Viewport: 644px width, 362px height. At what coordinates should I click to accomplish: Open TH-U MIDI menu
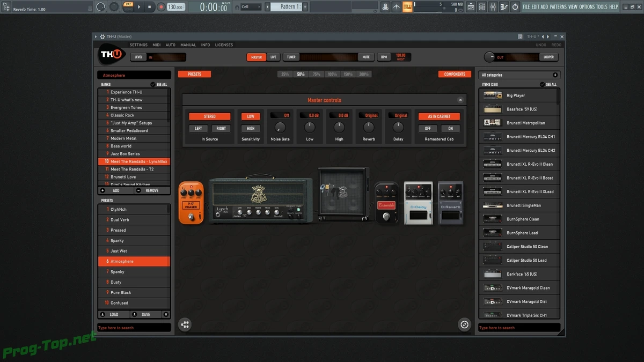[x=156, y=45]
